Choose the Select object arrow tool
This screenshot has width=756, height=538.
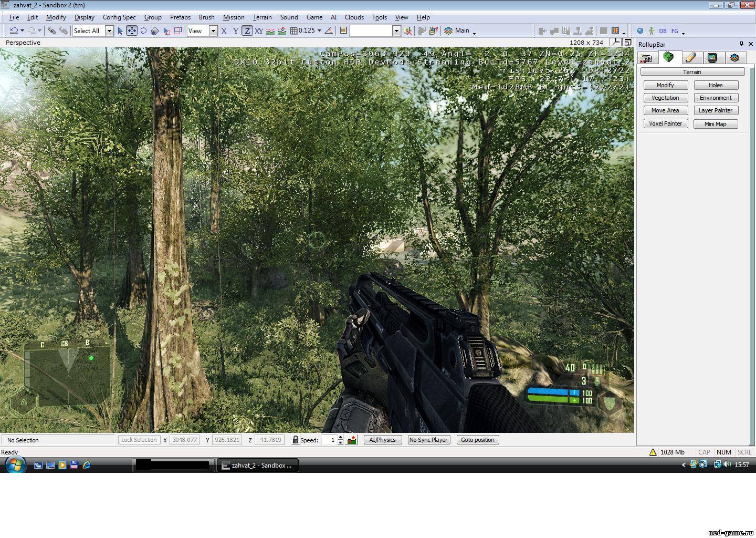point(120,31)
